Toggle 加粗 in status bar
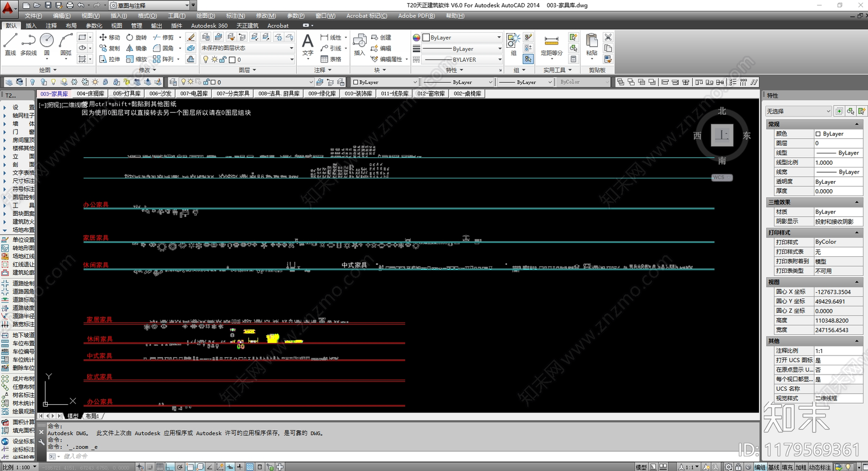 801,467
